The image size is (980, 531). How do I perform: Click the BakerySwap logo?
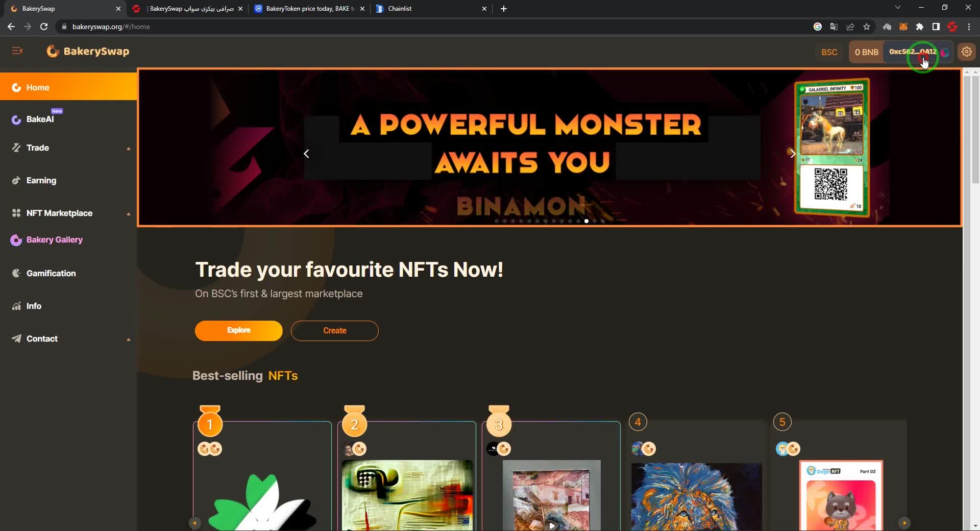(88, 51)
